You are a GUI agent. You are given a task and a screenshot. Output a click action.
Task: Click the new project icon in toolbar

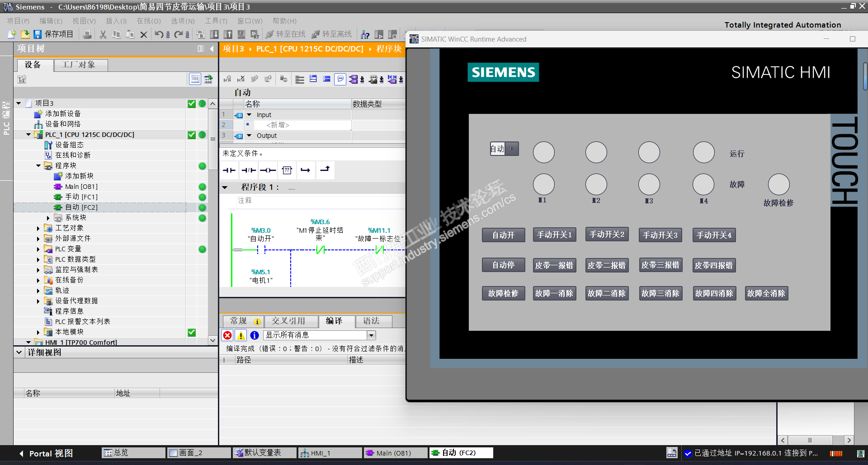pyautogui.click(x=12, y=34)
